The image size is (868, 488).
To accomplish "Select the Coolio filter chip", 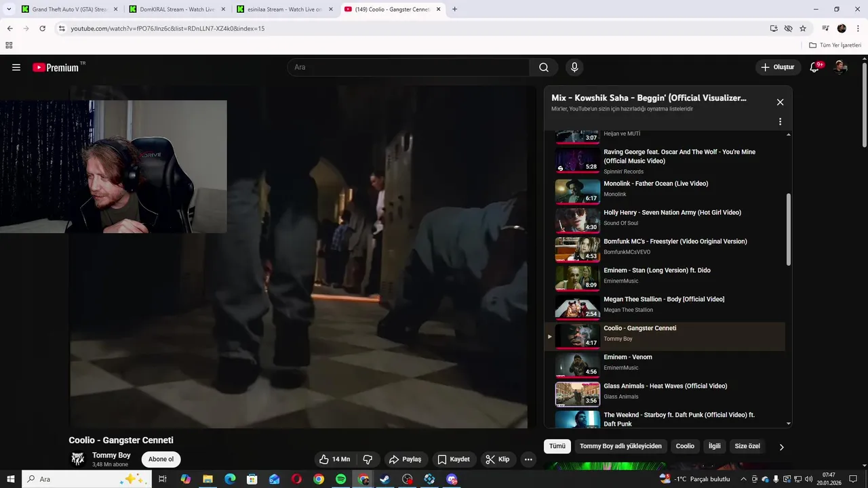I will pos(685,446).
